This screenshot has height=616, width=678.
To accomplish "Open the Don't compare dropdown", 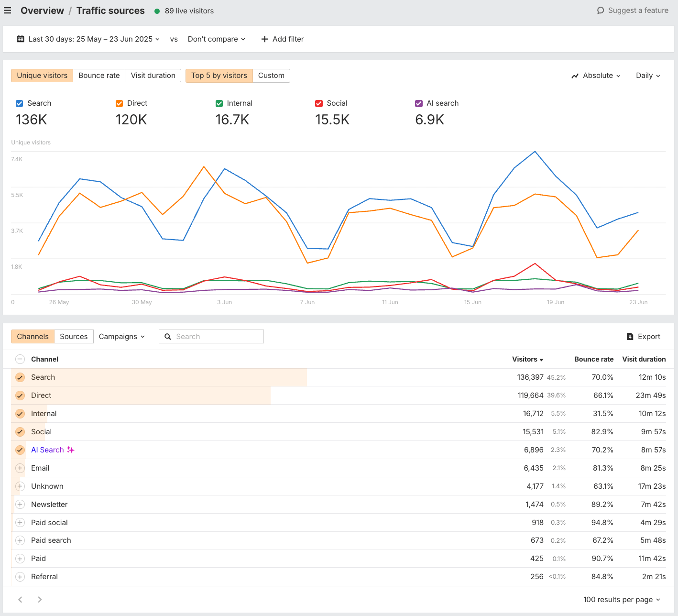I will (216, 39).
